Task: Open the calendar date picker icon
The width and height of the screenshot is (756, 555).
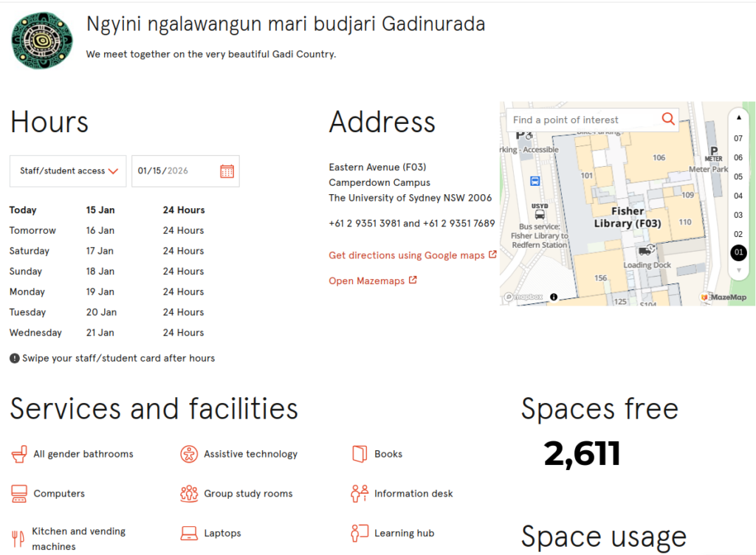Action: 227,171
